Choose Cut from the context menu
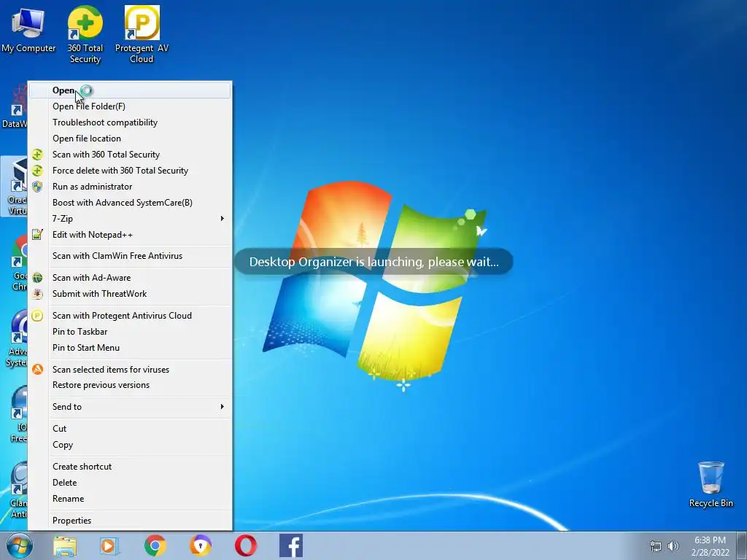 130,429
